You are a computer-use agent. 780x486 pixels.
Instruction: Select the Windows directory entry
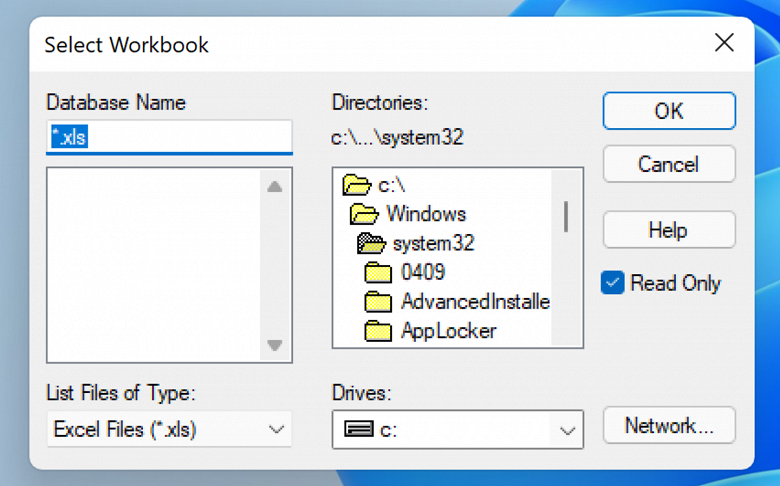click(x=426, y=214)
